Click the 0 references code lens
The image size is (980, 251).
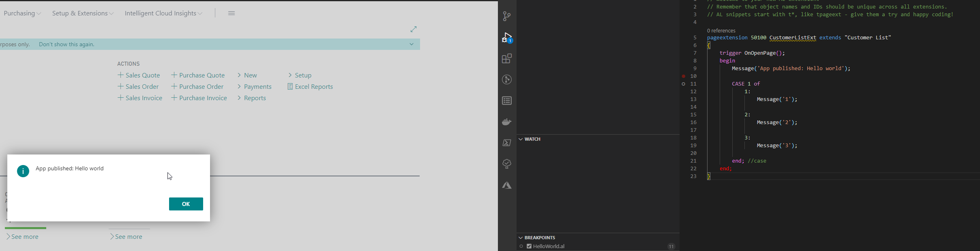[721, 30]
